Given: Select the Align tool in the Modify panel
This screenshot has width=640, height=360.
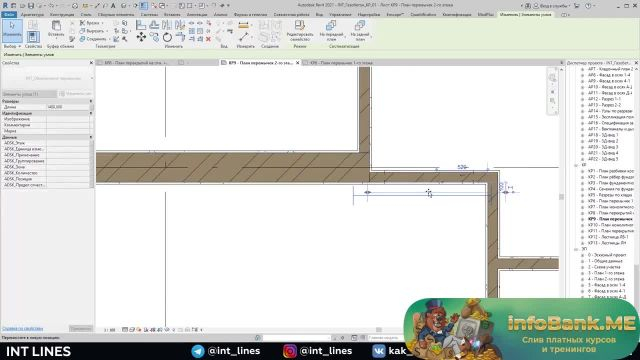Looking at the screenshot, I should pos(141,25).
